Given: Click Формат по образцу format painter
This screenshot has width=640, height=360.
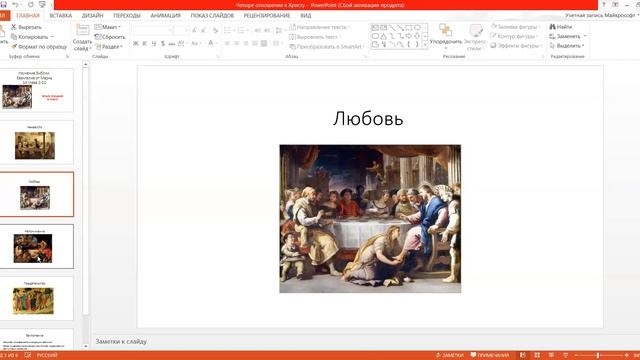Looking at the screenshot, I should click(x=39, y=47).
